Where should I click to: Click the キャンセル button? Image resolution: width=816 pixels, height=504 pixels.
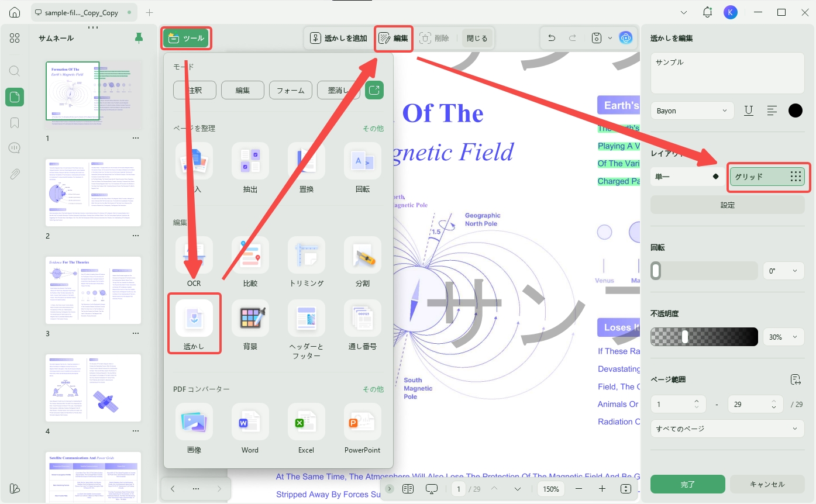[x=767, y=484]
